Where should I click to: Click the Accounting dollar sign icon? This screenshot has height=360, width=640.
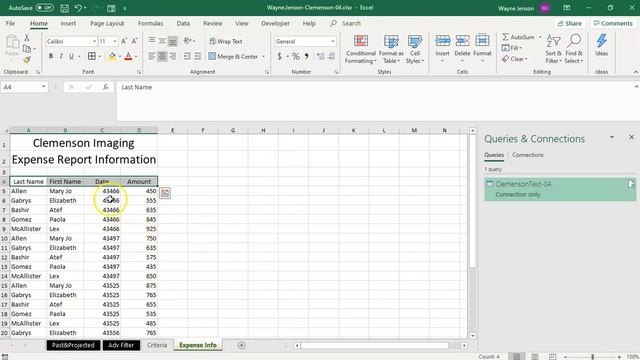(x=280, y=56)
